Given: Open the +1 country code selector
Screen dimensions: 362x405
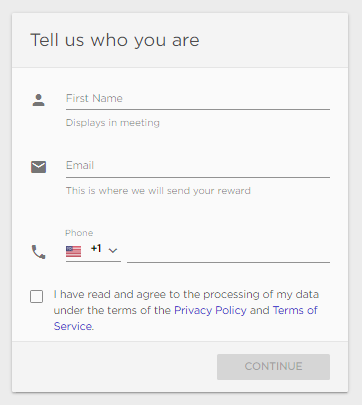Looking at the screenshot, I should [x=93, y=252].
